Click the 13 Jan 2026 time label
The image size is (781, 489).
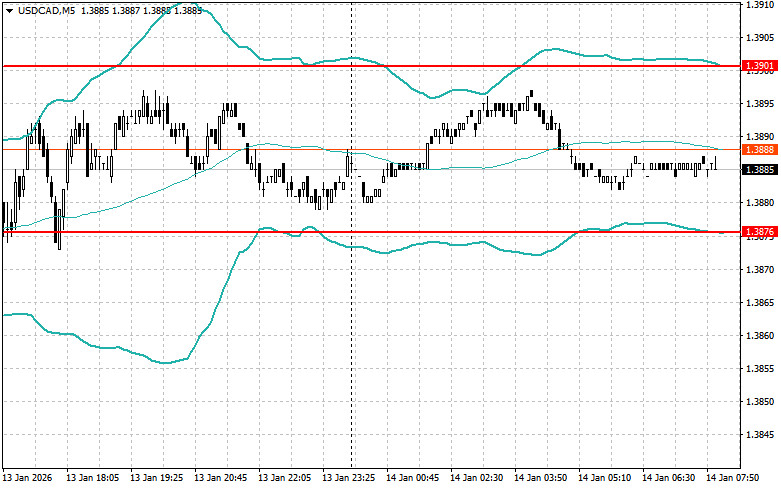click(x=27, y=478)
